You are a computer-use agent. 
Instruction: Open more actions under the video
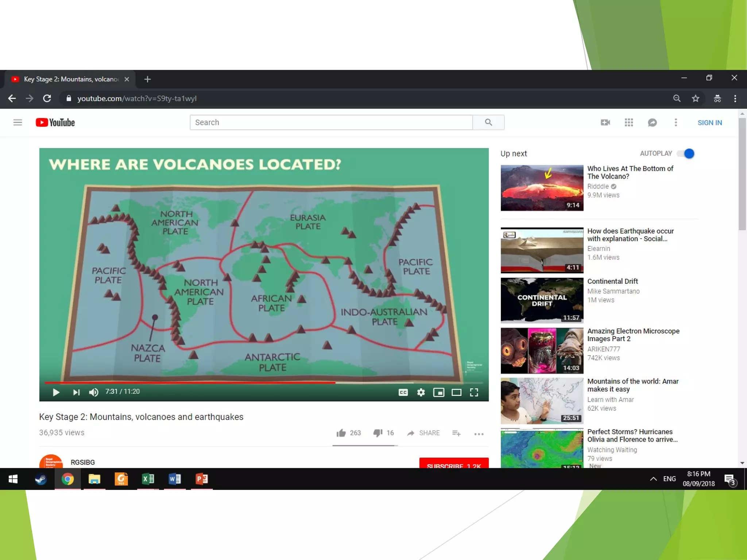tap(479, 433)
